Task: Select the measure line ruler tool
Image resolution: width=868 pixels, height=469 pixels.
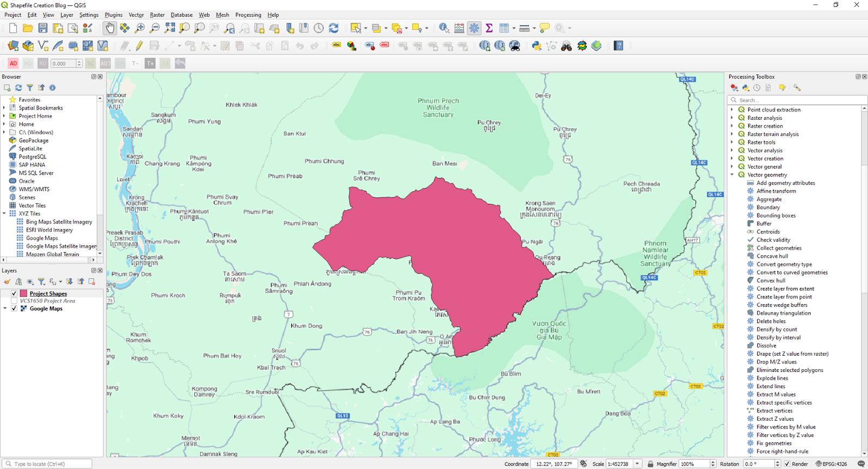Action: [524, 28]
